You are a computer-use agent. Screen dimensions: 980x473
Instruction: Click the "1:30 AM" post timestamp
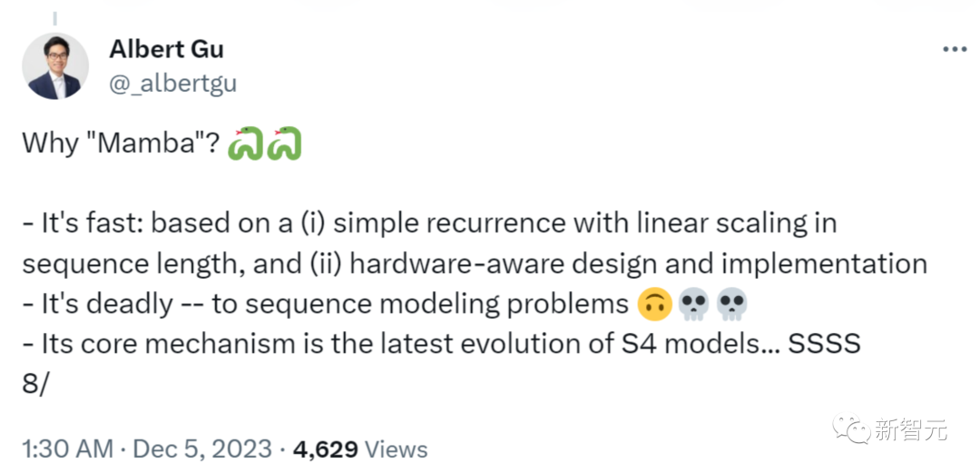(68, 448)
